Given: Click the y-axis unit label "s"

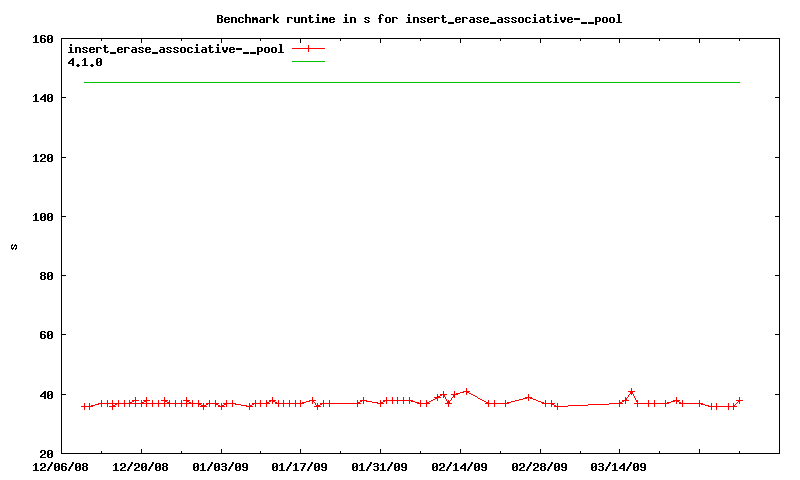Looking at the screenshot, I should tap(14, 247).
